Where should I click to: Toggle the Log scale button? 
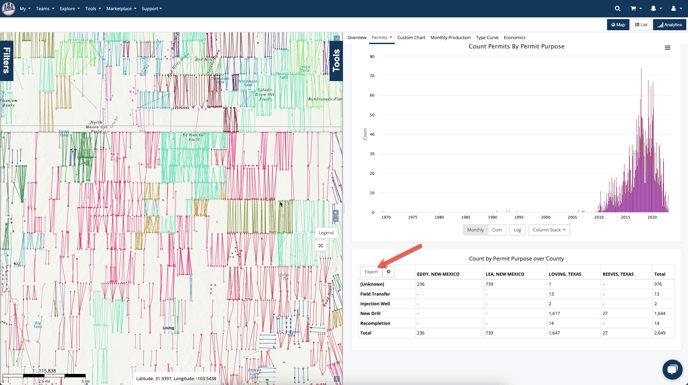pyautogui.click(x=517, y=230)
